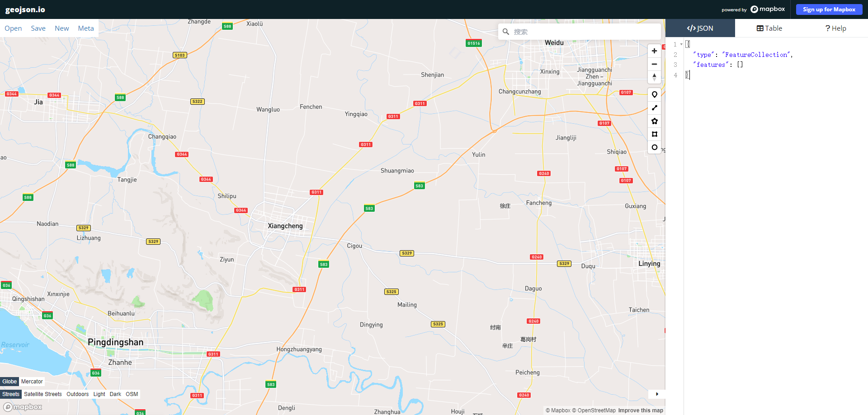This screenshot has width=868, height=415.
Task: Click the "FeatureCollection" value in editor
Action: pos(757,55)
